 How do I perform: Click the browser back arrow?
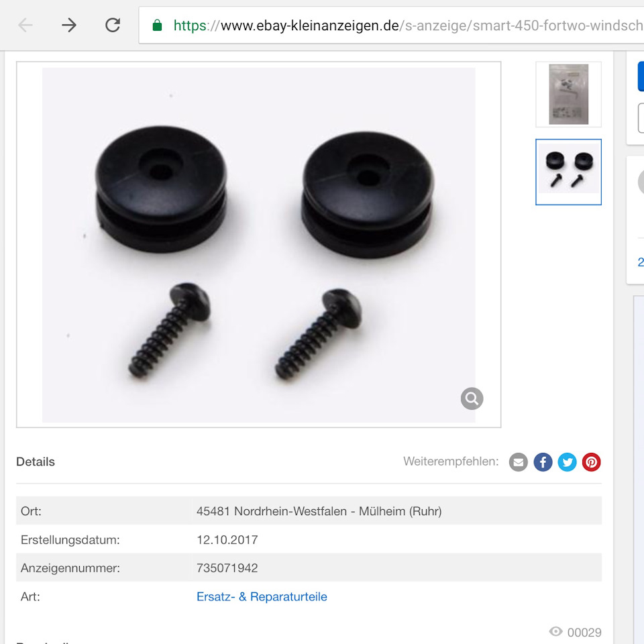click(x=25, y=25)
